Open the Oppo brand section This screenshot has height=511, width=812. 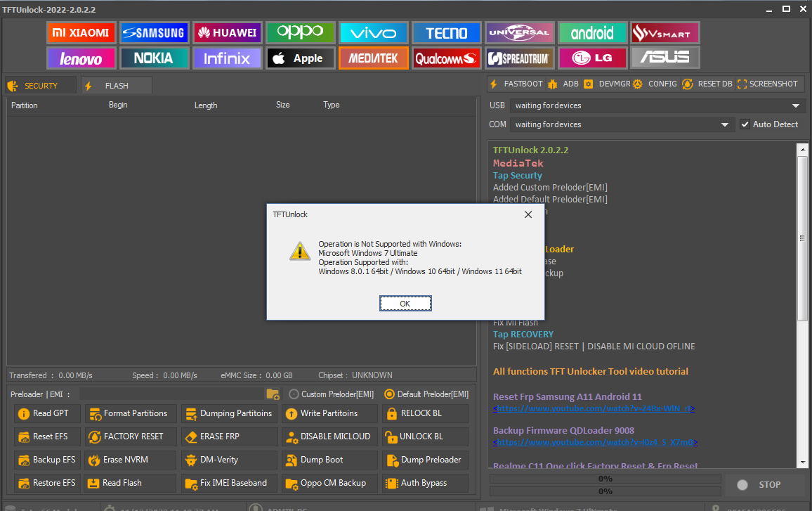pyautogui.click(x=301, y=32)
